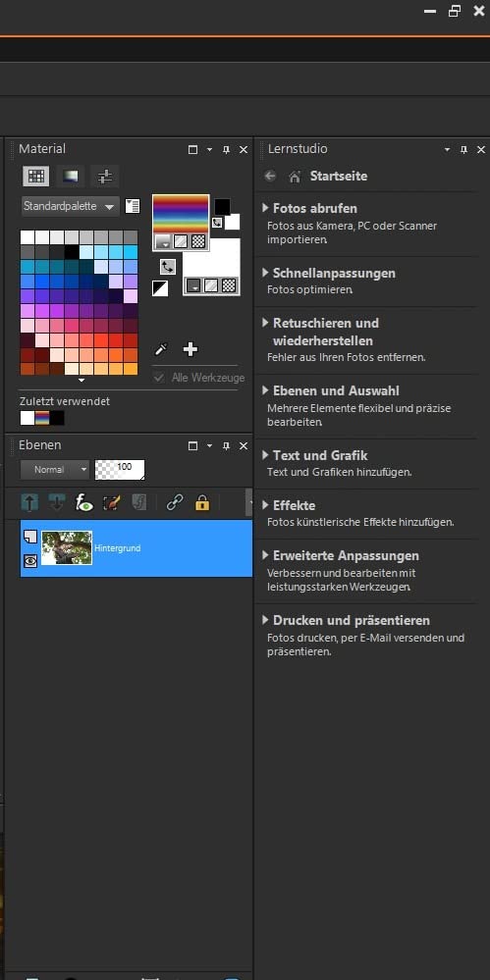
Task: Expand more swatches arrow below palette
Action: 81,380
